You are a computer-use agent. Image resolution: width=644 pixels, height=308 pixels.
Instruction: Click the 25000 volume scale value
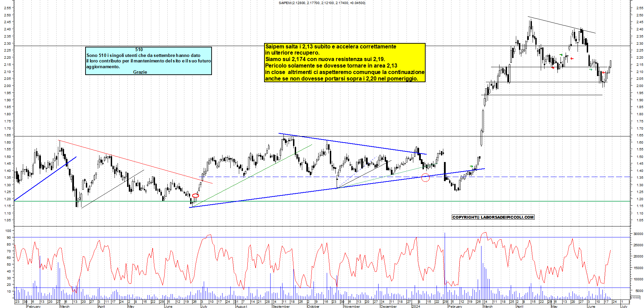638,245
